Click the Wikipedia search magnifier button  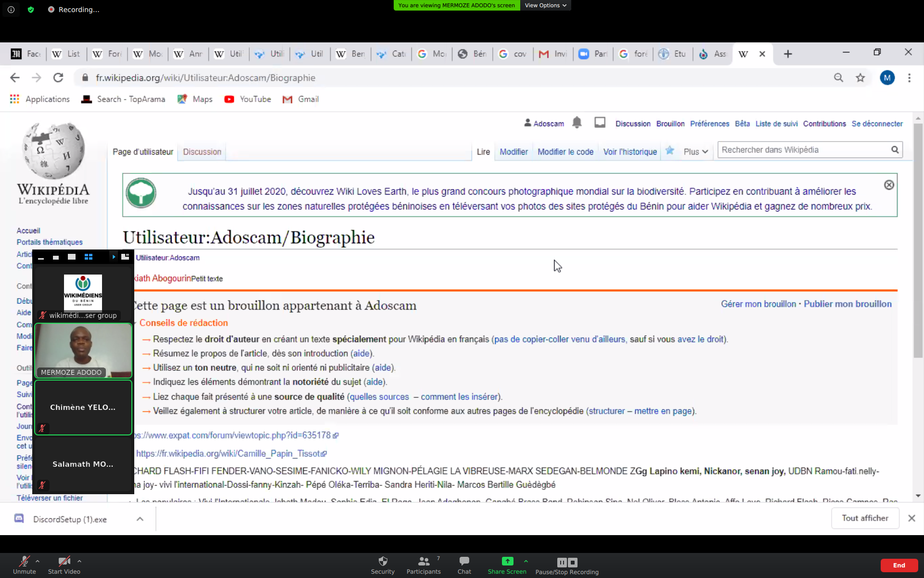tap(895, 150)
